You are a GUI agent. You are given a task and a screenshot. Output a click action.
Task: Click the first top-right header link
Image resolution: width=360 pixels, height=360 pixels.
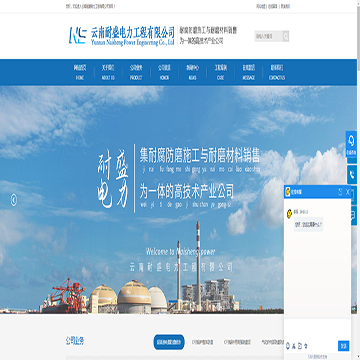[x=261, y=6]
